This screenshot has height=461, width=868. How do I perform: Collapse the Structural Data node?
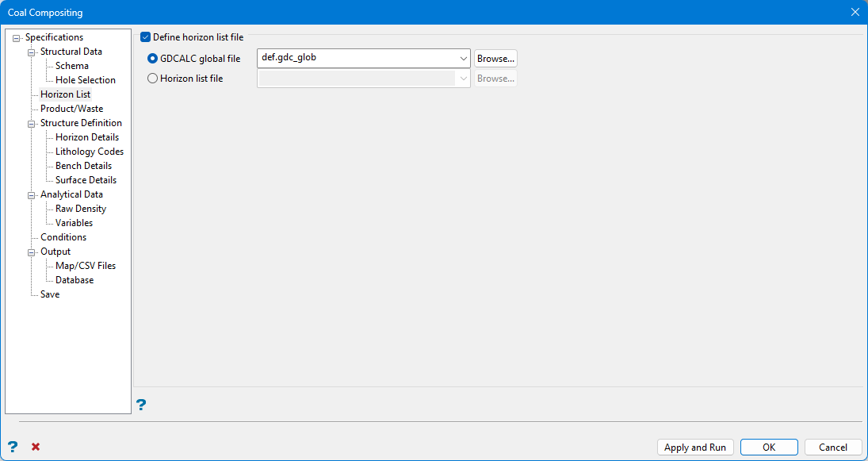click(x=31, y=52)
